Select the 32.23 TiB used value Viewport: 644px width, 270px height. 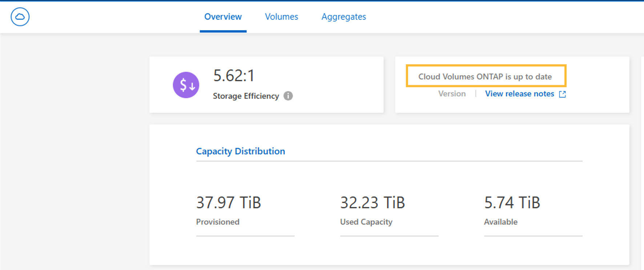tap(372, 202)
